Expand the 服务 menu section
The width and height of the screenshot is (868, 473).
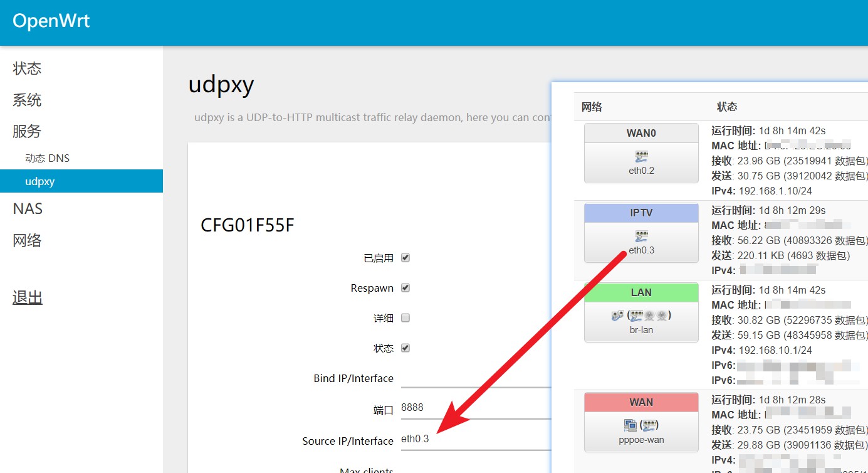pos(27,131)
